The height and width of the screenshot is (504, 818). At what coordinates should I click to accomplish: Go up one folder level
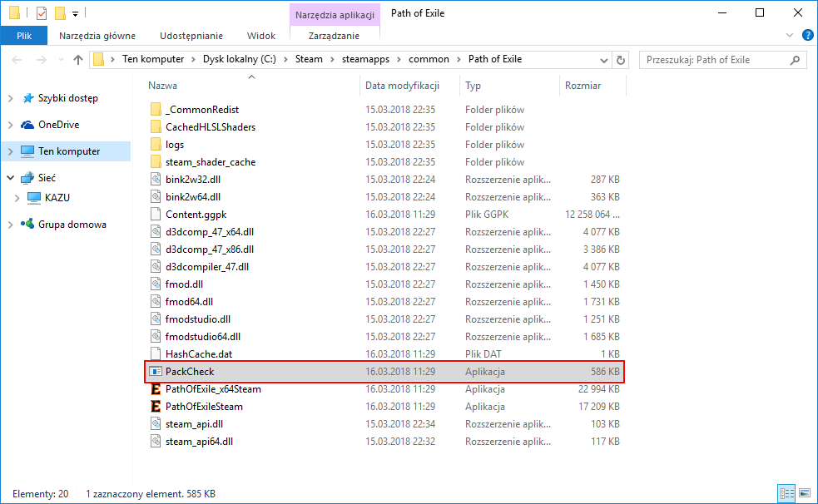coord(78,60)
